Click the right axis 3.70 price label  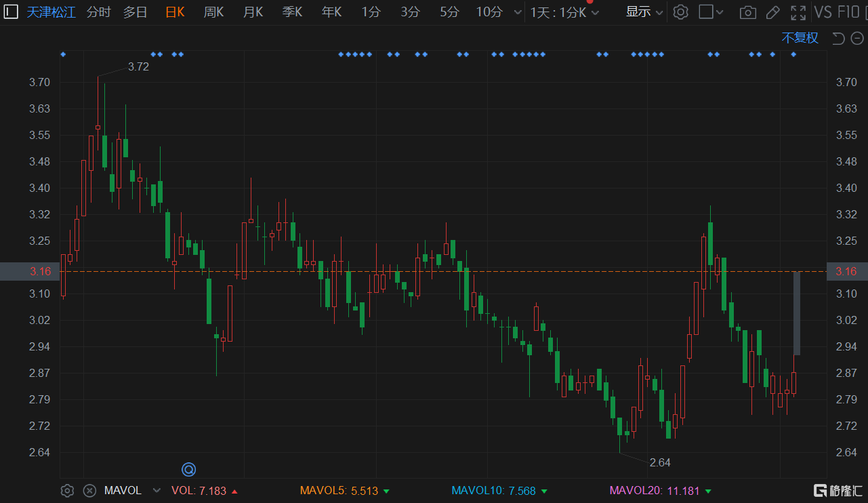tap(847, 82)
